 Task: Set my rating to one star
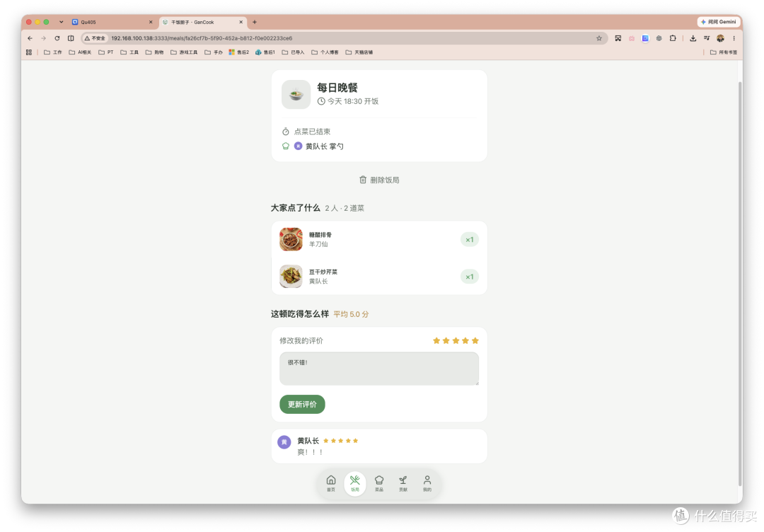[436, 340]
